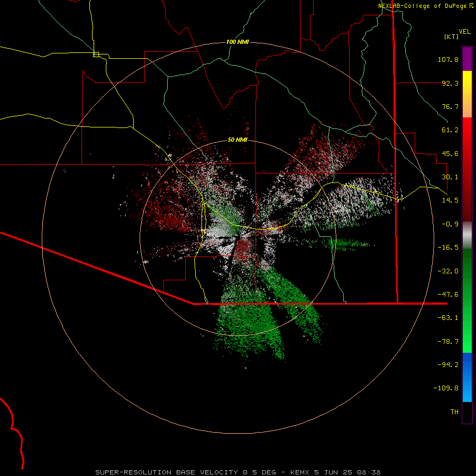Image resolution: width=476 pixels, height=476 pixels.
Task: Click the 30.1 legend value
Action: coord(450,177)
